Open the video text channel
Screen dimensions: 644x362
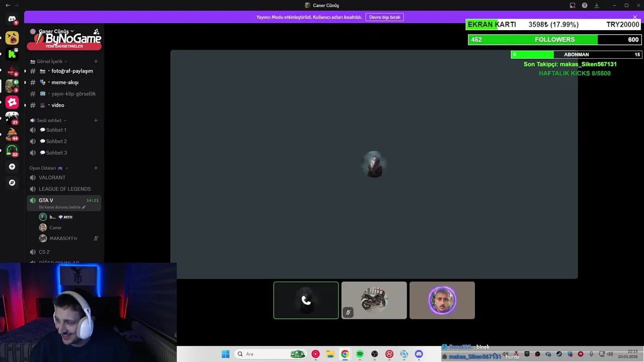click(64, 105)
